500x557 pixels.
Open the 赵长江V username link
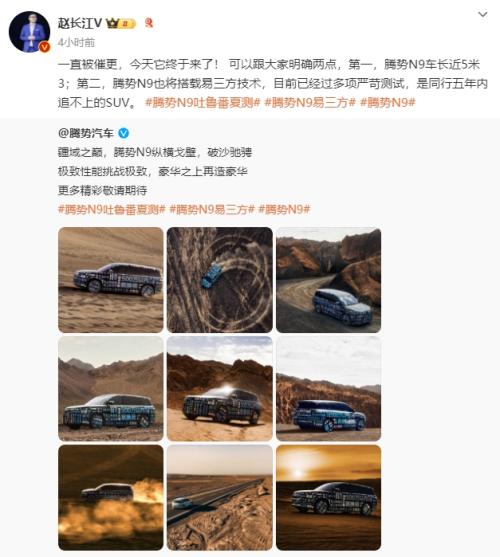pos(80,23)
